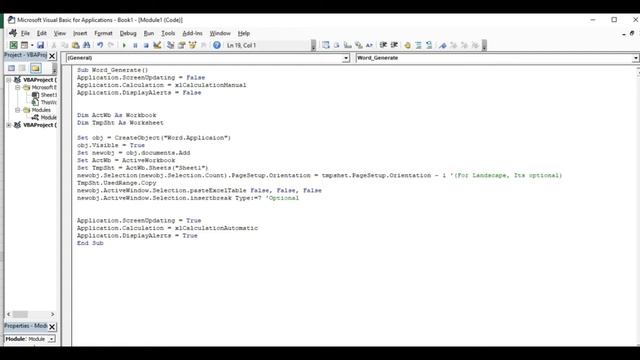Open the Format menu
This screenshot has width=640, height=360.
[x=103, y=33]
